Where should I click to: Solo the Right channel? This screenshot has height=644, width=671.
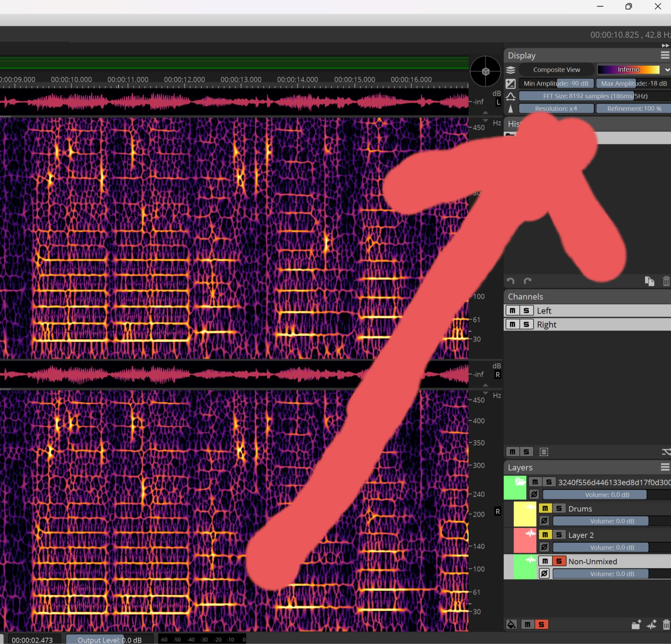click(526, 324)
